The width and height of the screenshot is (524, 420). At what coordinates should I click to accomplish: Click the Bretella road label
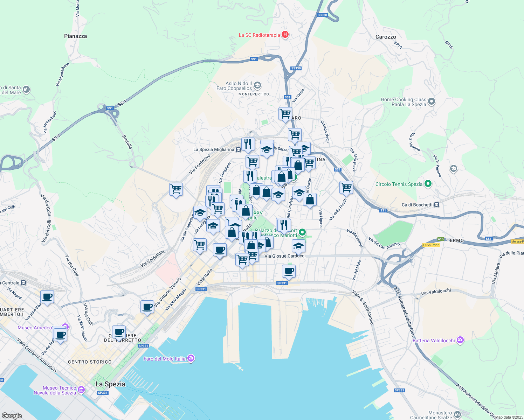pyautogui.click(x=127, y=142)
